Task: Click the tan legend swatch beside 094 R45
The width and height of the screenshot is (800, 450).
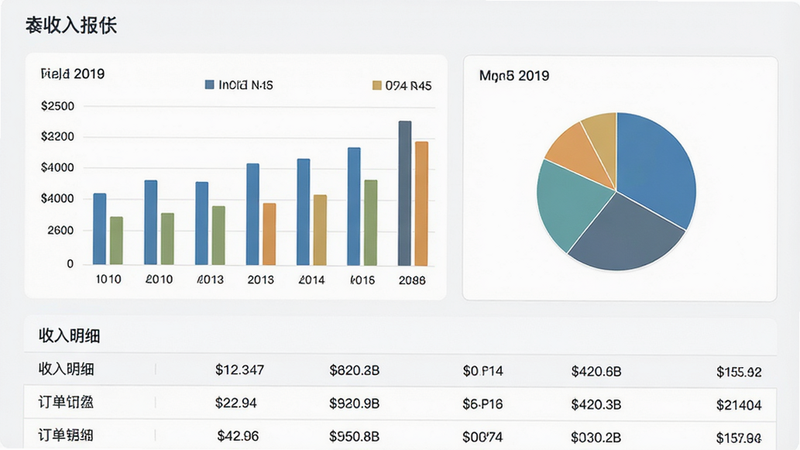Action: tap(377, 86)
